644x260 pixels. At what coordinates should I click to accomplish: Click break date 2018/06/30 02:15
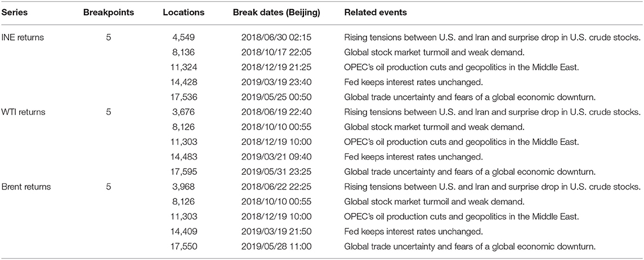(x=276, y=38)
